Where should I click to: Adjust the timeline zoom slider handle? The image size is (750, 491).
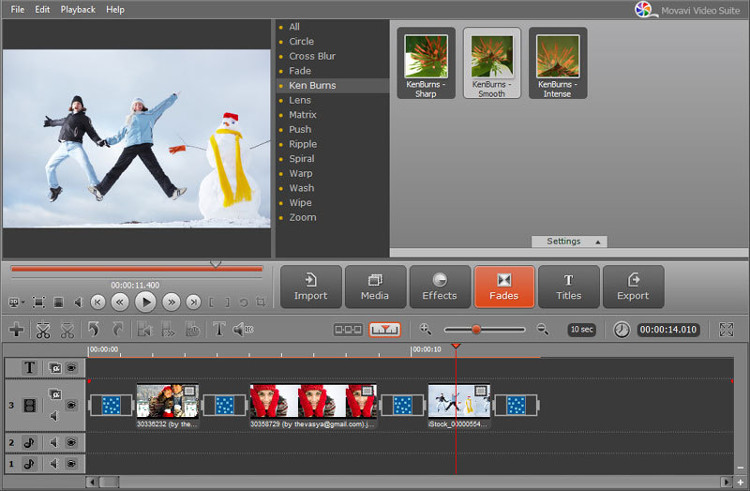point(476,329)
